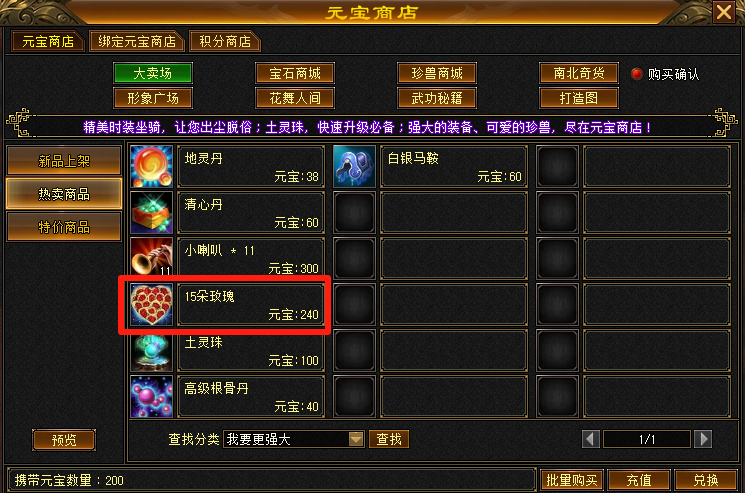Switch to the 绑定元宝商店 tab
The width and height of the screenshot is (745, 493).
click(x=137, y=42)
